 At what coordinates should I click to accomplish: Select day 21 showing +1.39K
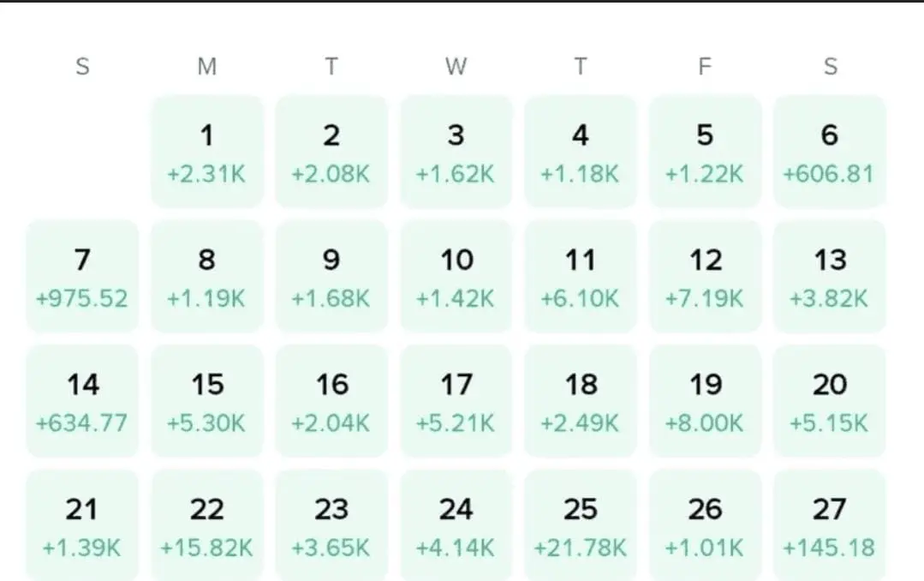(x=82, y=525)
